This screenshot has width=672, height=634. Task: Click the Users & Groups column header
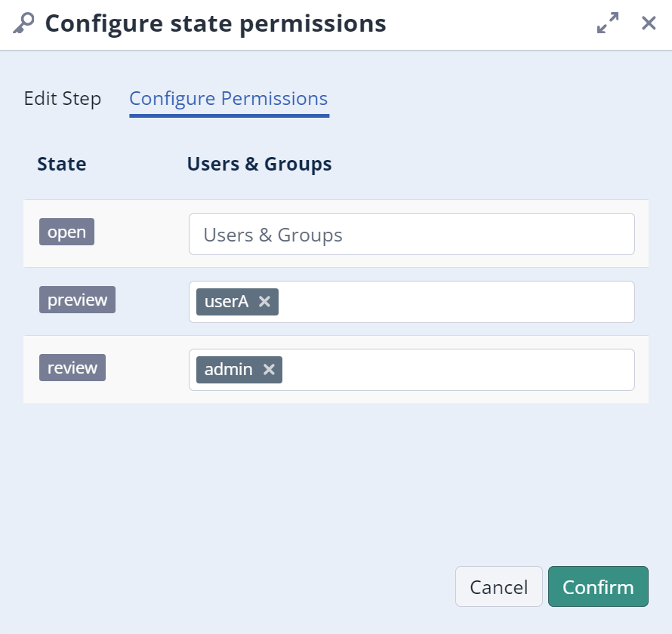pos(259,164)
